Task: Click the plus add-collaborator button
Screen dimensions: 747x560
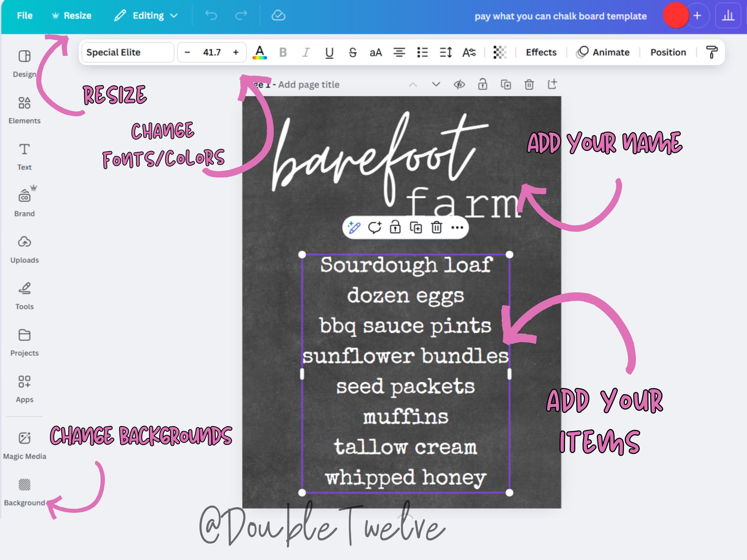Action: [x=697, y=15]
